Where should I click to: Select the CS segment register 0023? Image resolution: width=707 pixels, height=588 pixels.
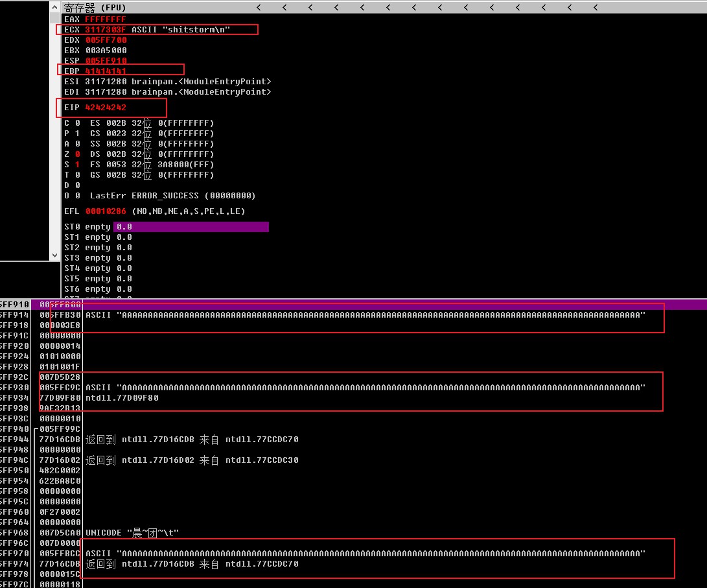117,134
